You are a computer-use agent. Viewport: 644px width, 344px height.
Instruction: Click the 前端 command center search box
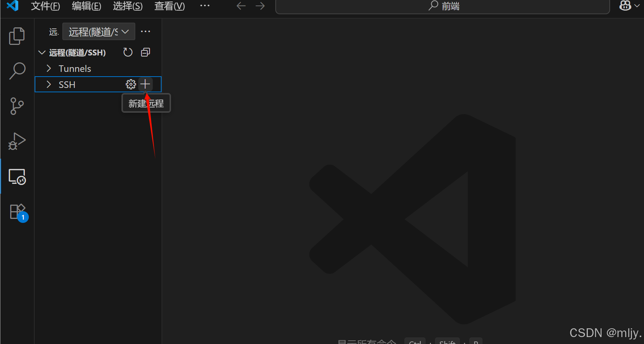442,6
